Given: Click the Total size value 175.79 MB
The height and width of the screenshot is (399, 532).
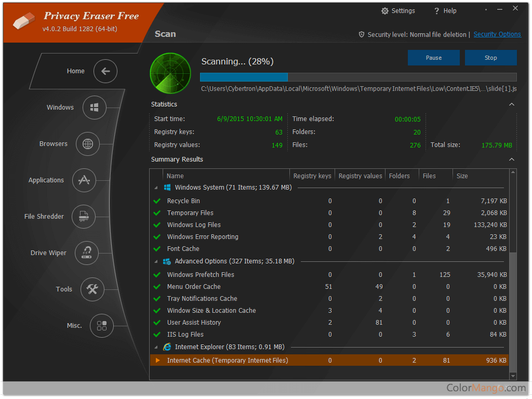Looking at the screenshot, I should pos(497,145).
